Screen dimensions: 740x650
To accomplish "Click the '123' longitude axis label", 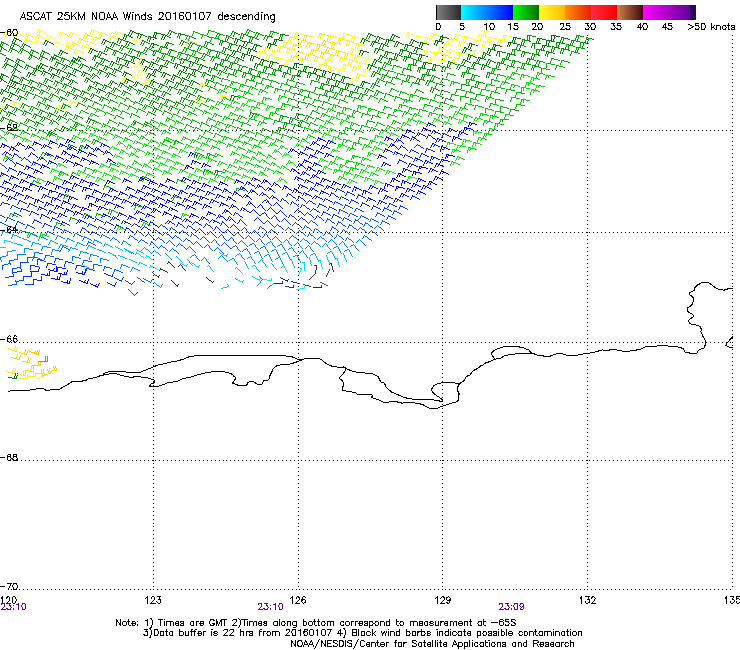I will [153, 599].
